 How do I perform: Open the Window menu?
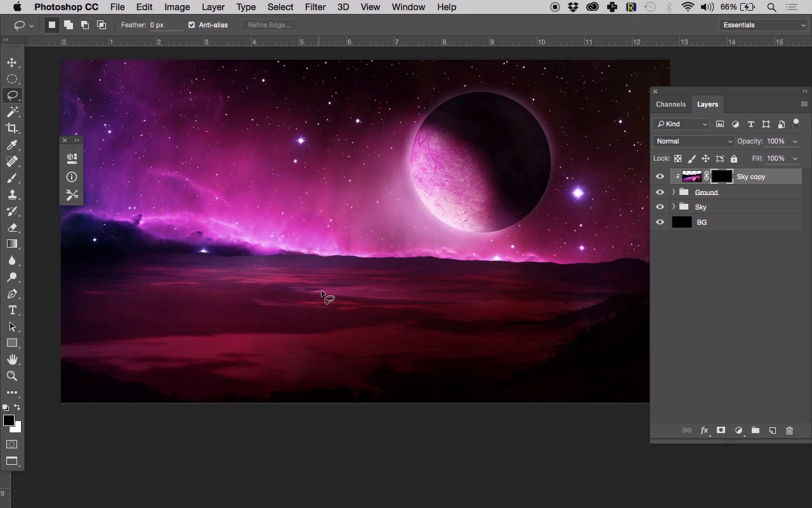[409, 7]
